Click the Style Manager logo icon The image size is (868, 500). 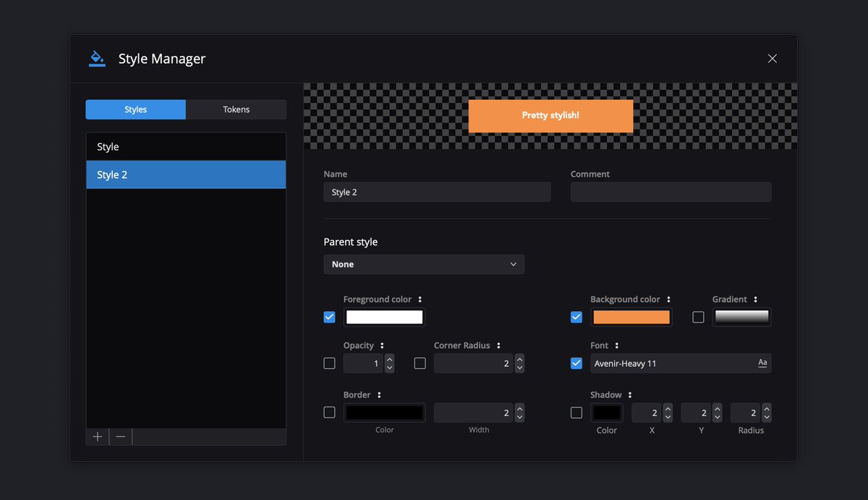(x=97, y=58)
